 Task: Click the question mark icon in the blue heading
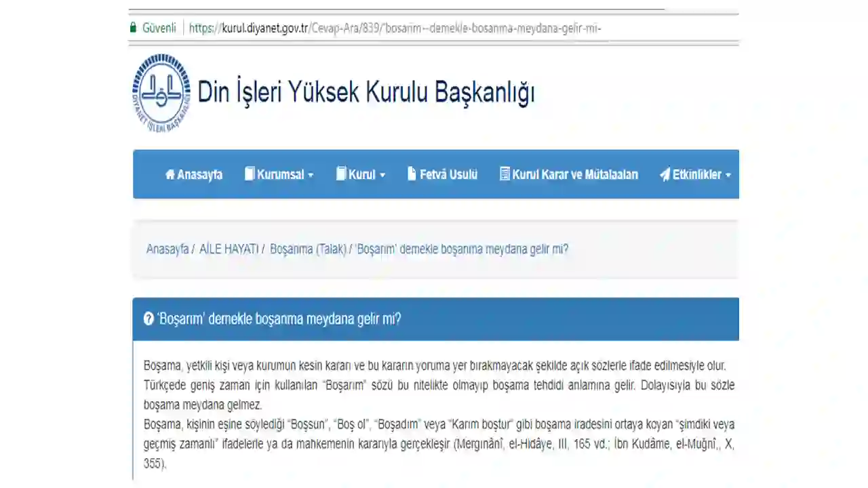tap(149, 319)
